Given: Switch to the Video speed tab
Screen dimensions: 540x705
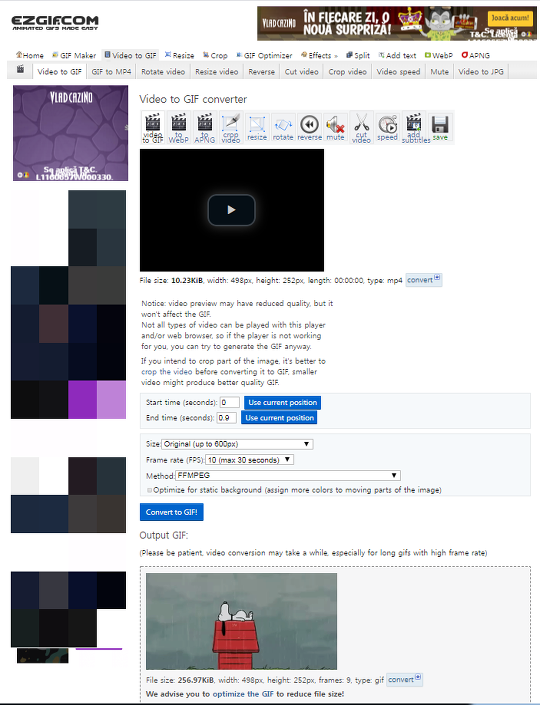Looking at the screenshot, I should click(398, 71).
